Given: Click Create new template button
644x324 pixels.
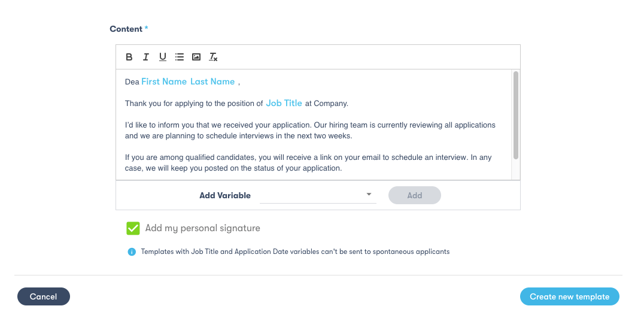Looking at the screenshot, I should point(569,296).
